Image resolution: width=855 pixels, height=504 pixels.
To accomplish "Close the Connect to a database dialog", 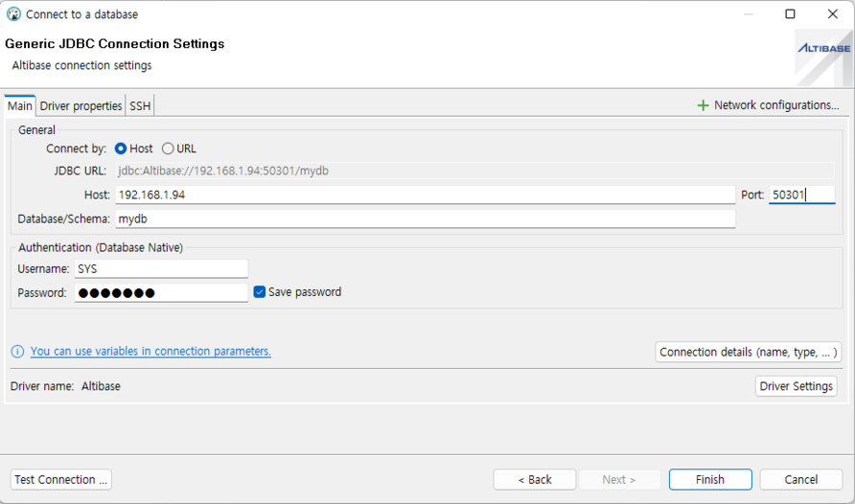I will pos(832,14).
